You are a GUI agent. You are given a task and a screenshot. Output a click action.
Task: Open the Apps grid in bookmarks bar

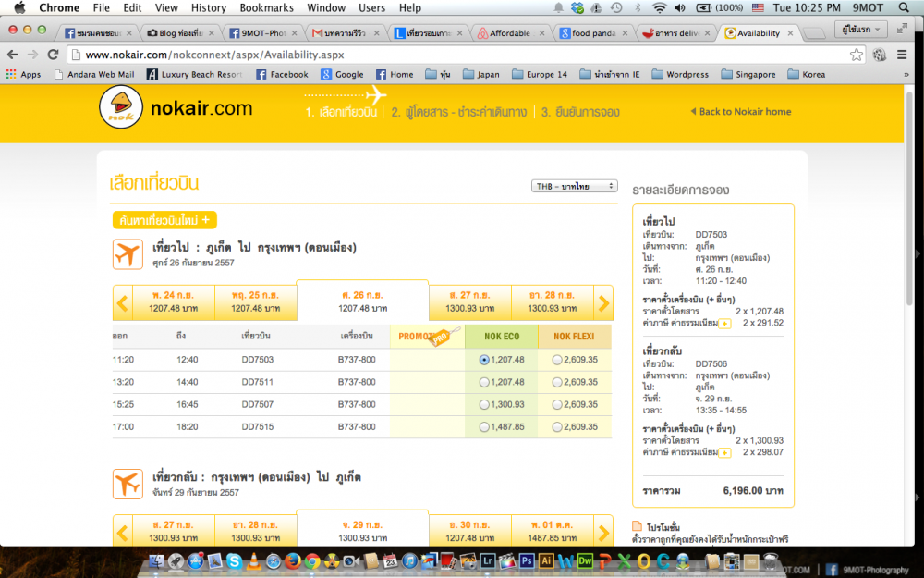coord(23,74)
